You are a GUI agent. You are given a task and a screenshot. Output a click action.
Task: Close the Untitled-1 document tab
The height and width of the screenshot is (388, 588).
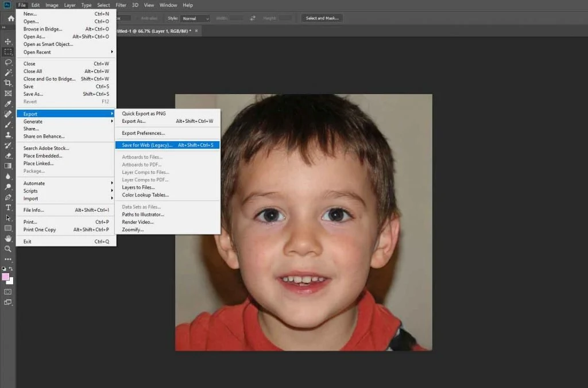tap(196, 31)
